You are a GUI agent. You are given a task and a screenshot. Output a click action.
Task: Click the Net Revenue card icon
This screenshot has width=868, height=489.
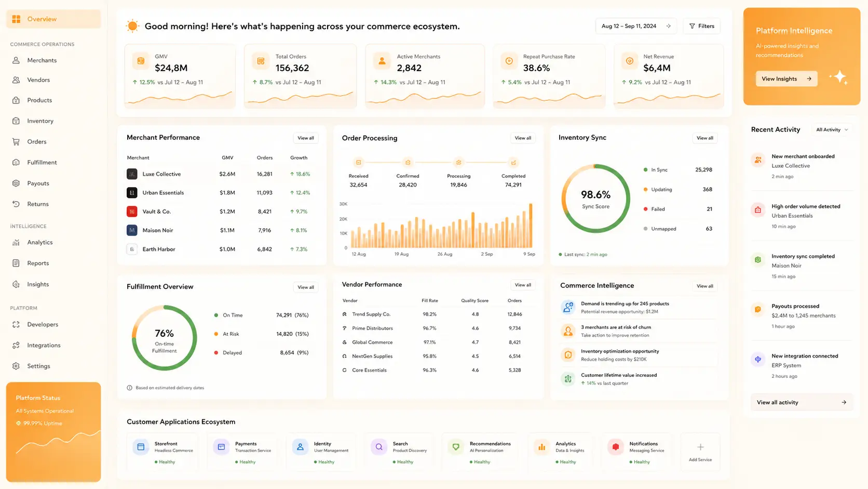pyautogui.click(x=630, y=61)
